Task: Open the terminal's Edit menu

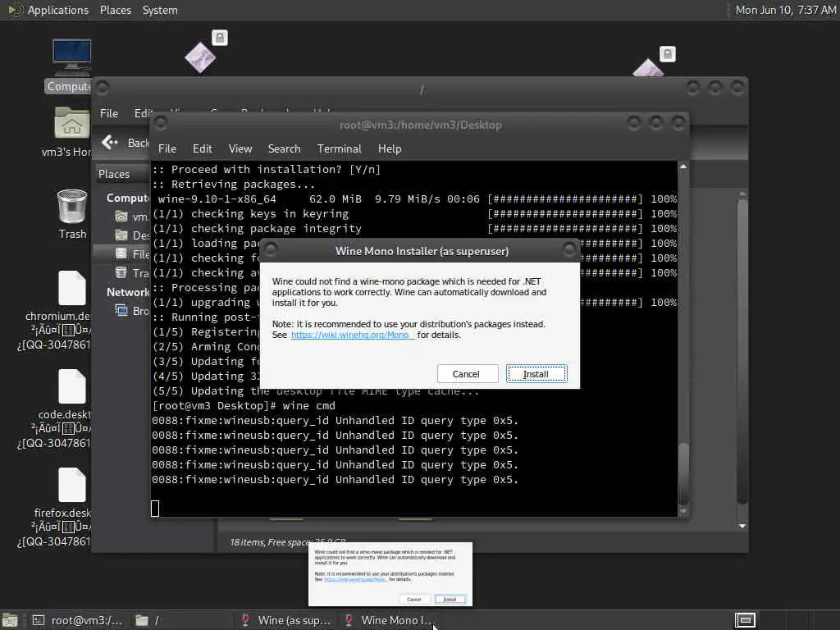Action: (x=203, y=149)
